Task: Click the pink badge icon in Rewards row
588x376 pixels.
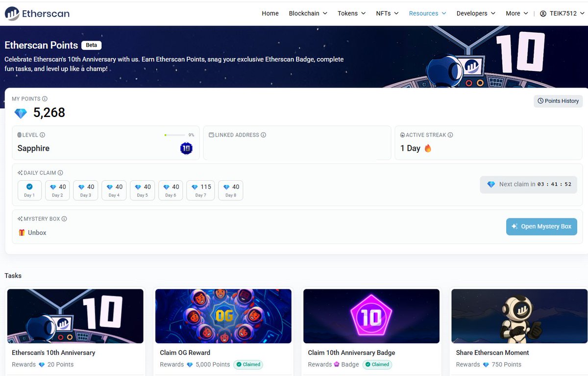Action: (337, 364)
